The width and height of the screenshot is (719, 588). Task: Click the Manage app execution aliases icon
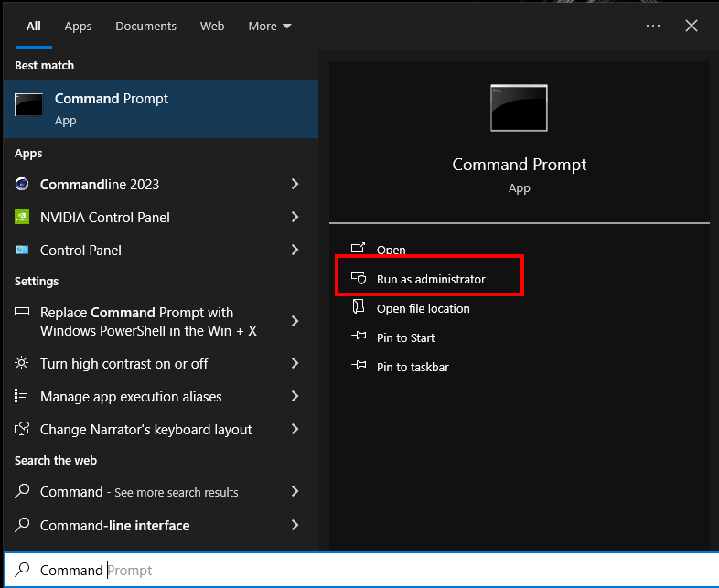click(22, 397)
